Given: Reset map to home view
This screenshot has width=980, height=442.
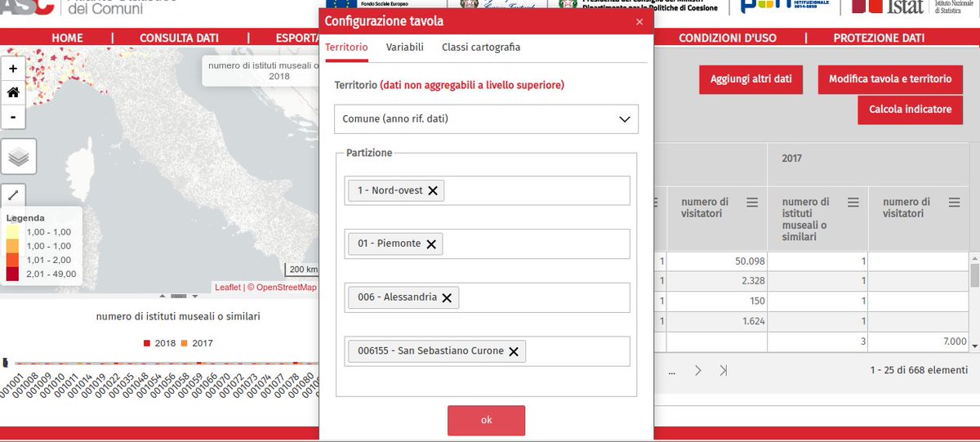Looking at the screenshot, I should pyautogui.click(x=13, y=92).
